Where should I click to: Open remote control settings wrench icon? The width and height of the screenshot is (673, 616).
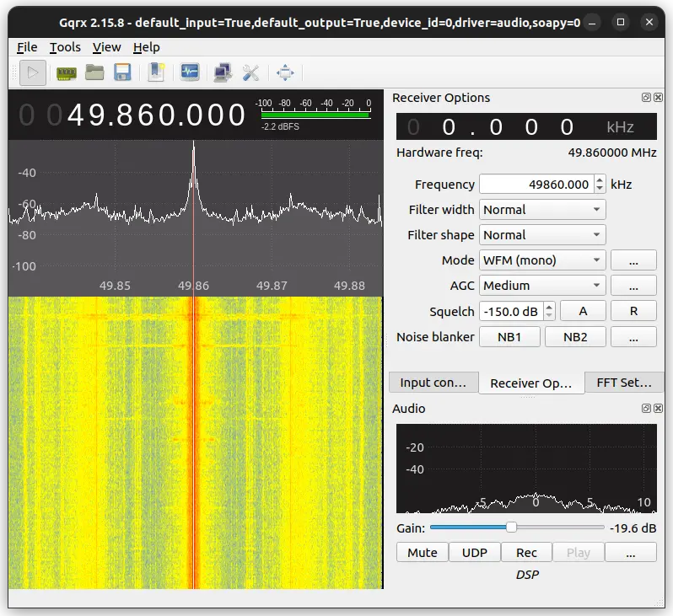(x=250, y=73)
